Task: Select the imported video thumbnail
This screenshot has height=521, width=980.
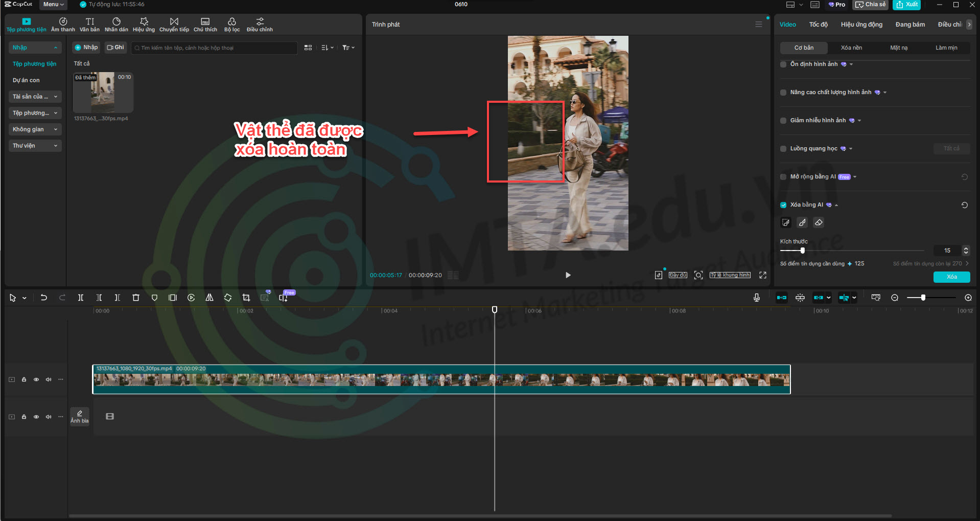Action: click(103, 93)
